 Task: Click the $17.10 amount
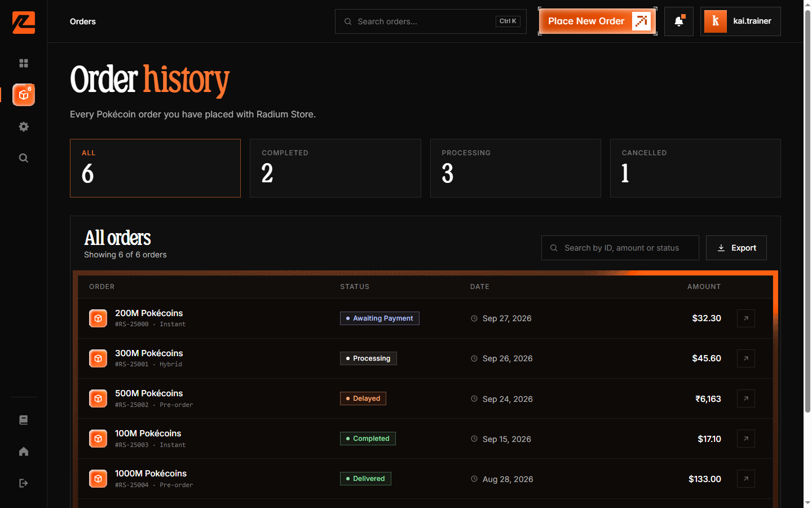tap(709, 439)
